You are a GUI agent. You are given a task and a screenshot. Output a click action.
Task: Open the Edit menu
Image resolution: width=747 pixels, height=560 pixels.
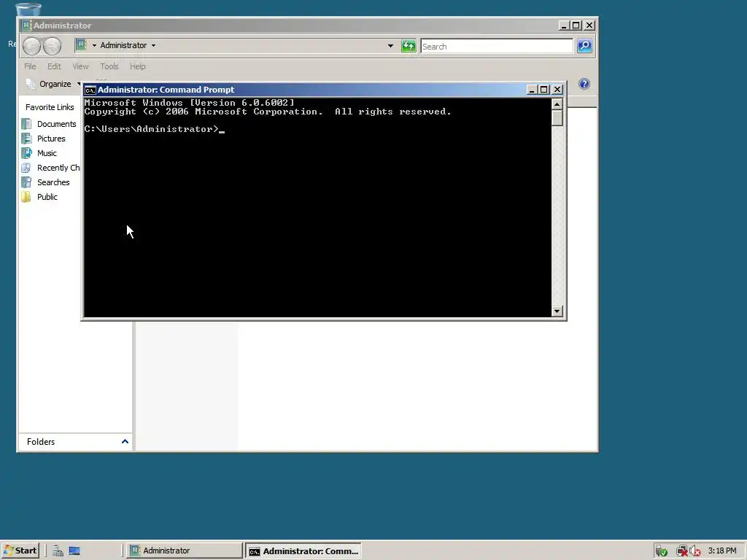[x=54, y=66]
